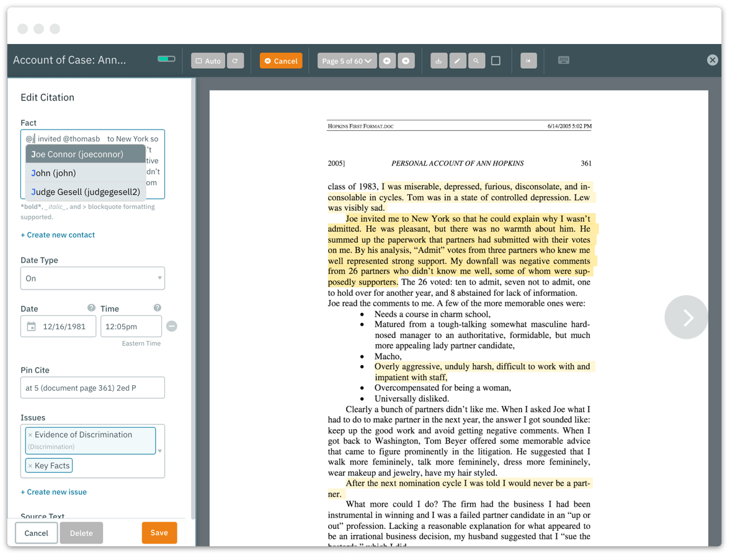This screenshot has width=730, height=560.
Task: Choose Judge Gesell from the mention list
Action: [x=85, y=192]
